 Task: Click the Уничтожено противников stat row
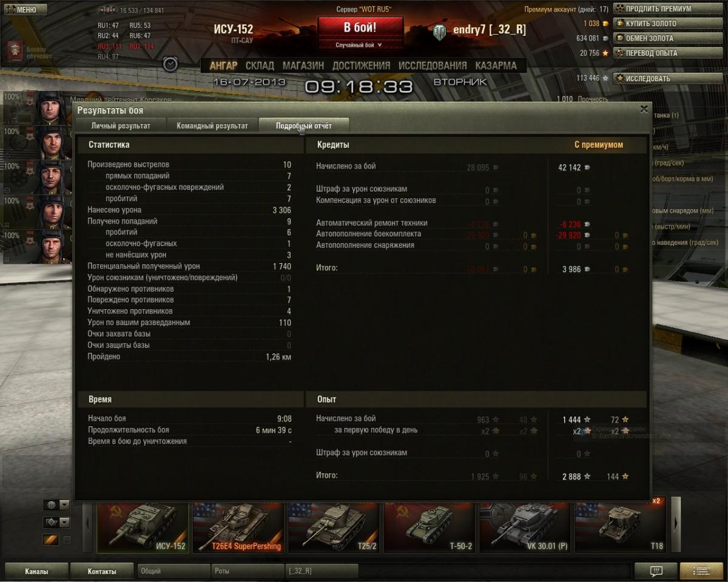tap(189, 311)
